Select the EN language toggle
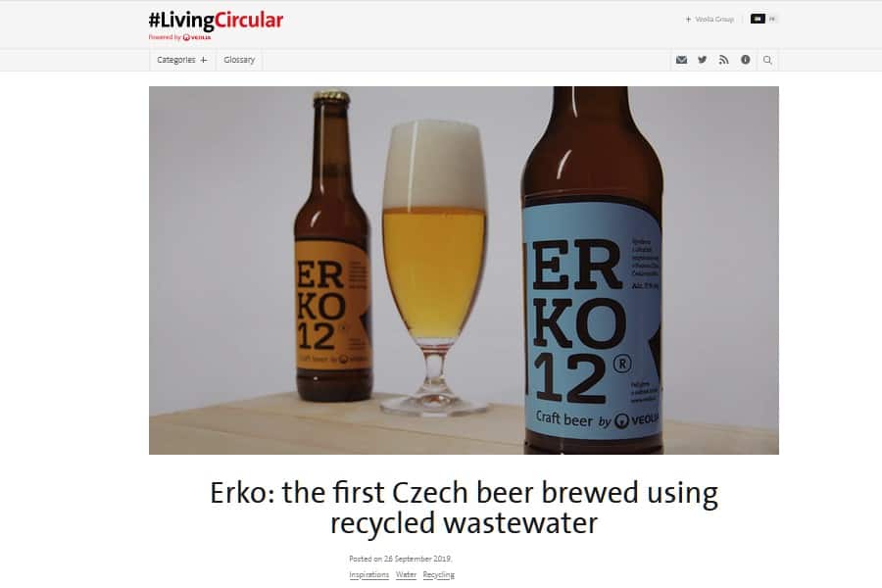 coord(758,19)
